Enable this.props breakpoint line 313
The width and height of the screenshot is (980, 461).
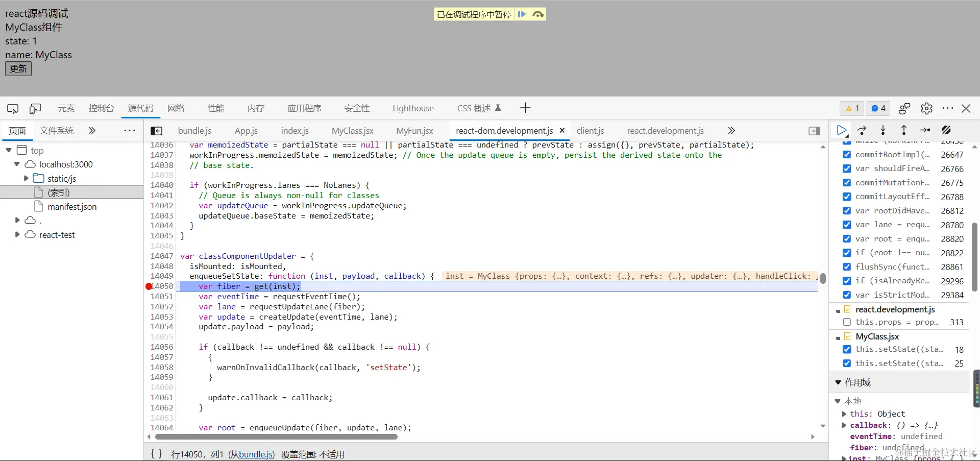coord(847,322)
